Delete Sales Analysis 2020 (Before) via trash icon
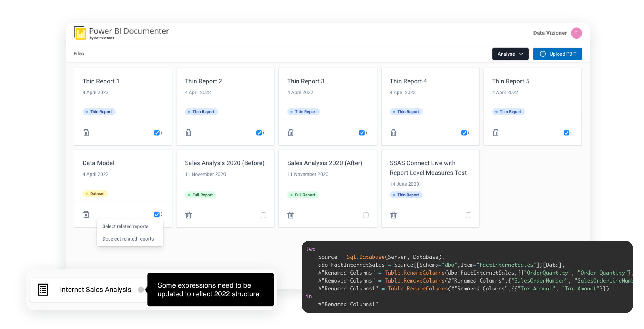This screenshot has width=644, height=329. tap(188, 215)
